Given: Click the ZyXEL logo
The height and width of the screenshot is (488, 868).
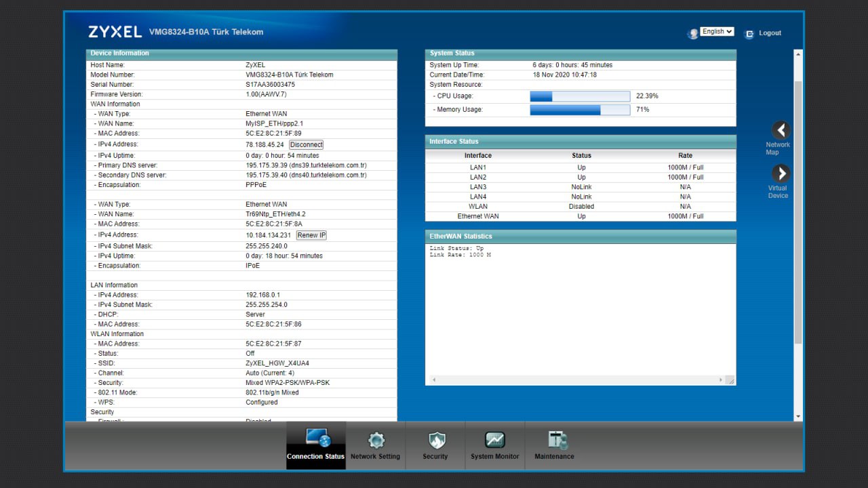Looking at the screenshot, I should (115, 32).
